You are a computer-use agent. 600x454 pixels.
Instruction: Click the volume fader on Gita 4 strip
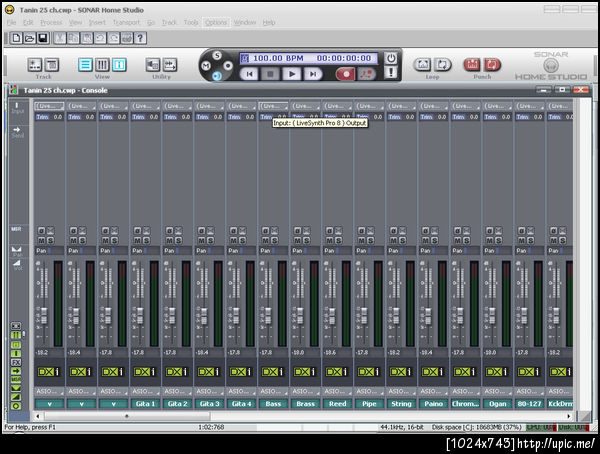(x=236, y=315)
